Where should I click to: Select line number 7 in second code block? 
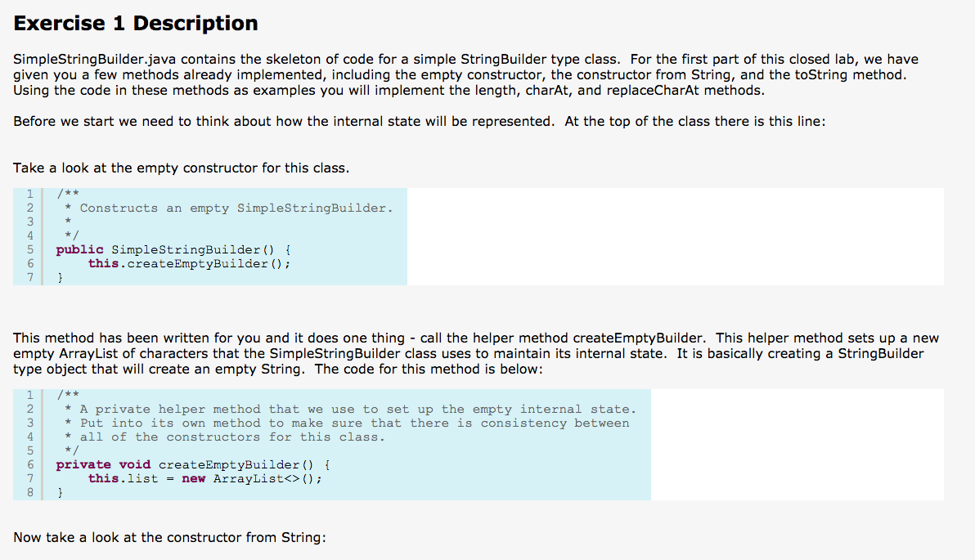point(29,478)
